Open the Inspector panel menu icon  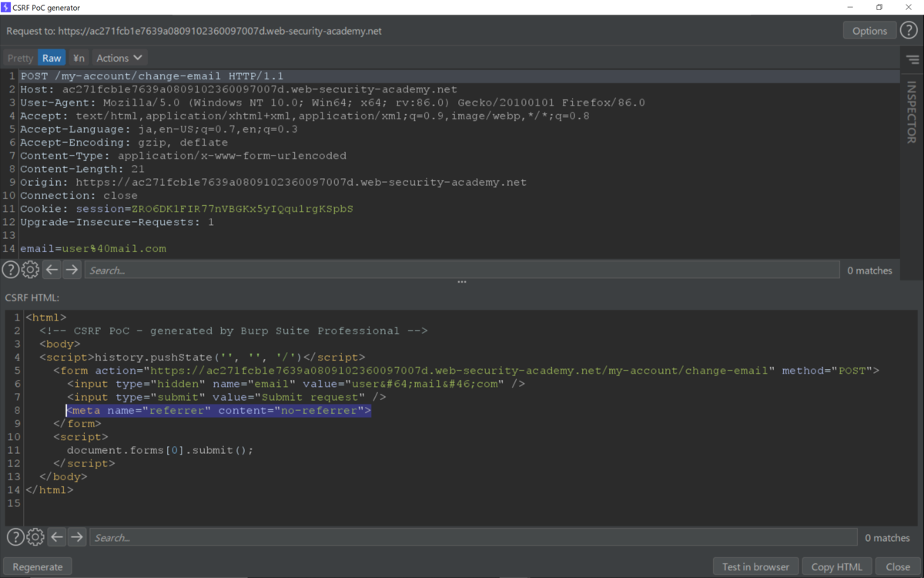tap(912, 59)
